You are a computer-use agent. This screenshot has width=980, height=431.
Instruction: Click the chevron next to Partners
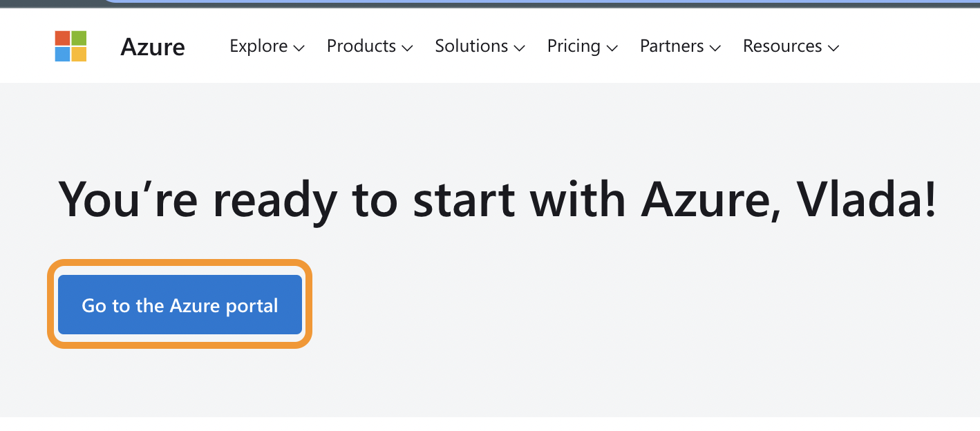pos(715,48)
